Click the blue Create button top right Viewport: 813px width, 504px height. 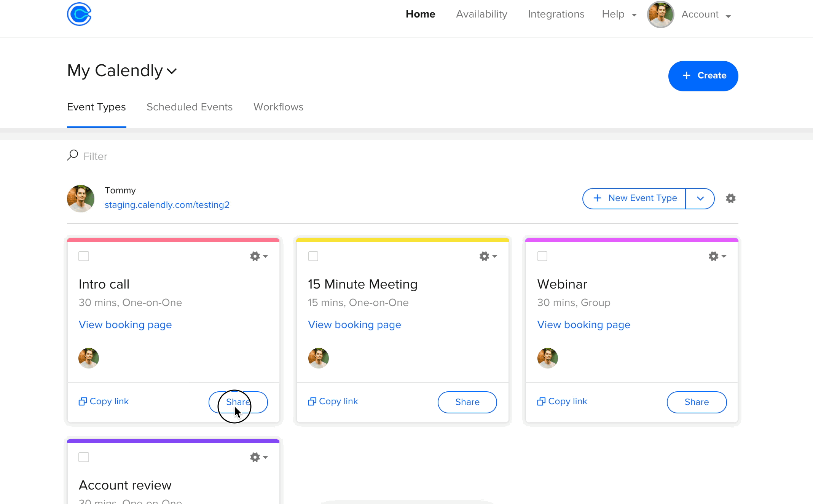coord(703,75)
